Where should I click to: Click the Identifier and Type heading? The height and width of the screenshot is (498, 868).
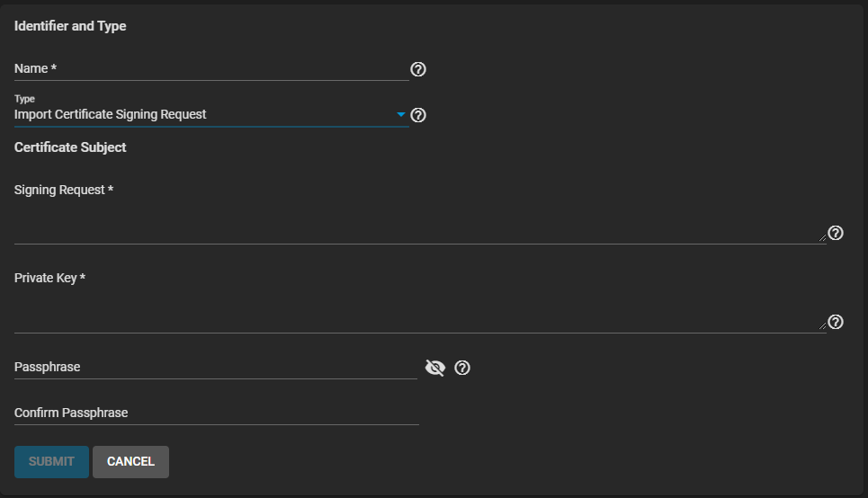(x=70, y=26)
